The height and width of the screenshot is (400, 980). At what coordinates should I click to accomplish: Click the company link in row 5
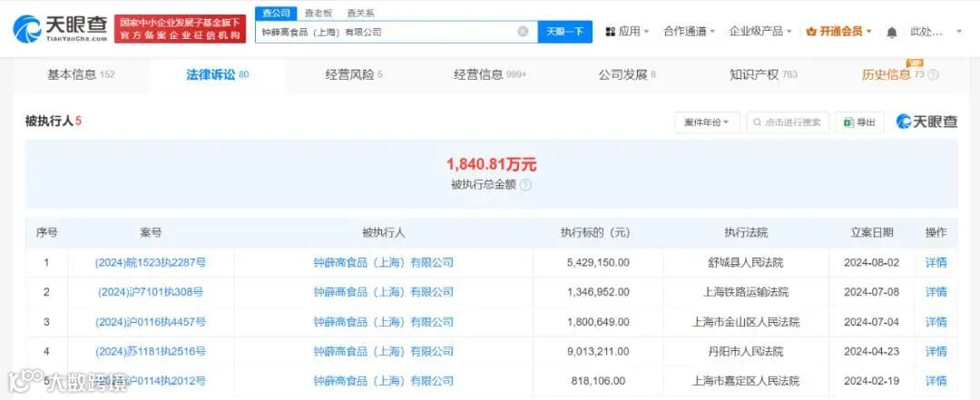point(383,381)
